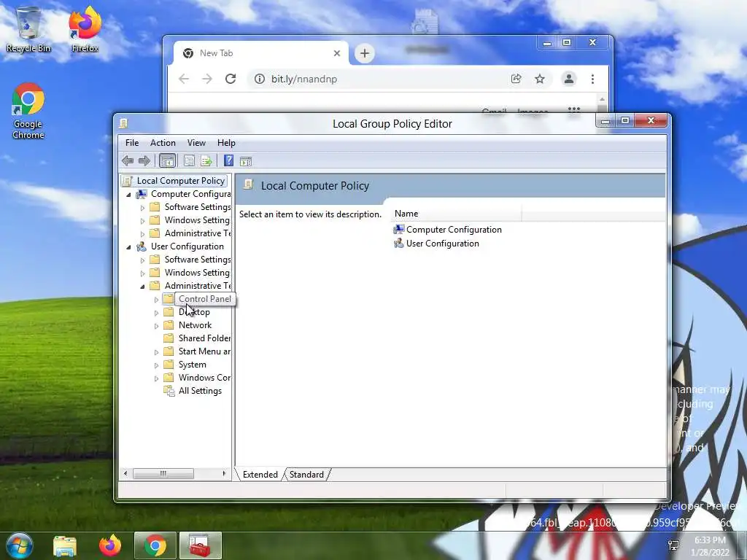Open Chrome's three-dot menu
Image resolution: width=747 pixels, height=560 pixels.
click(x=592, y=79)
